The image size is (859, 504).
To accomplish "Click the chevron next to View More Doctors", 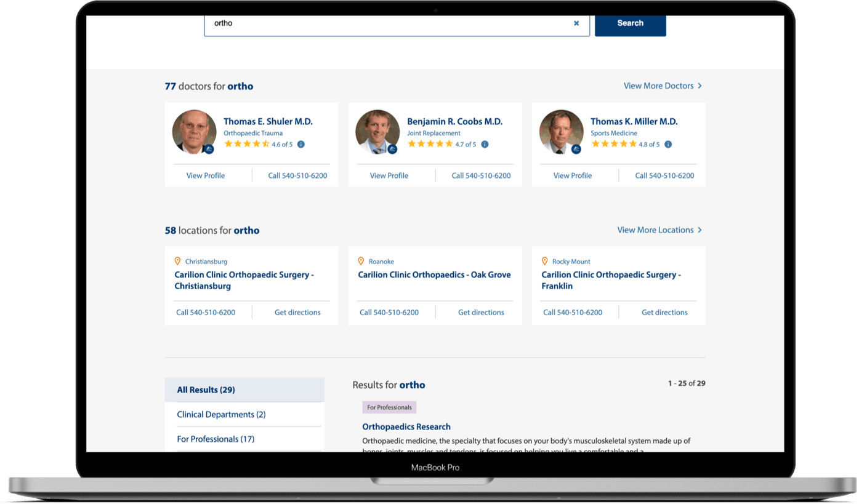I will 700,86.
